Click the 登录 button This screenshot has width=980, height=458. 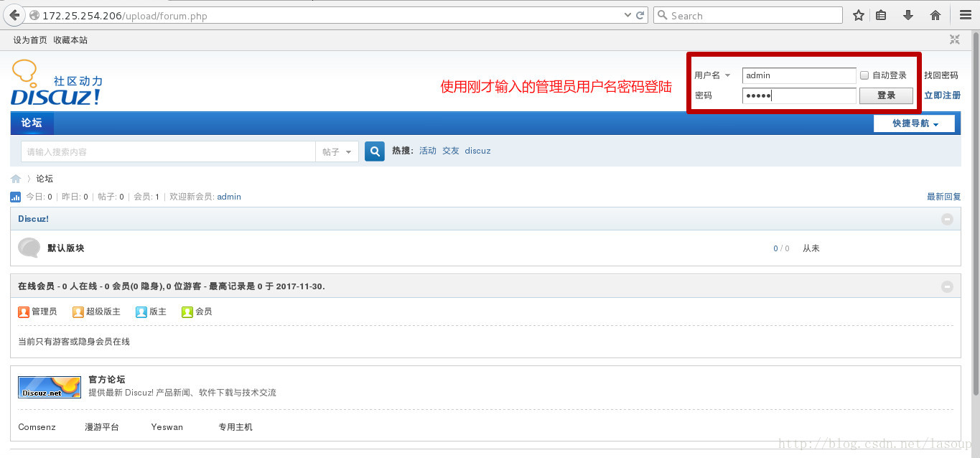click(x=886, y=95)
